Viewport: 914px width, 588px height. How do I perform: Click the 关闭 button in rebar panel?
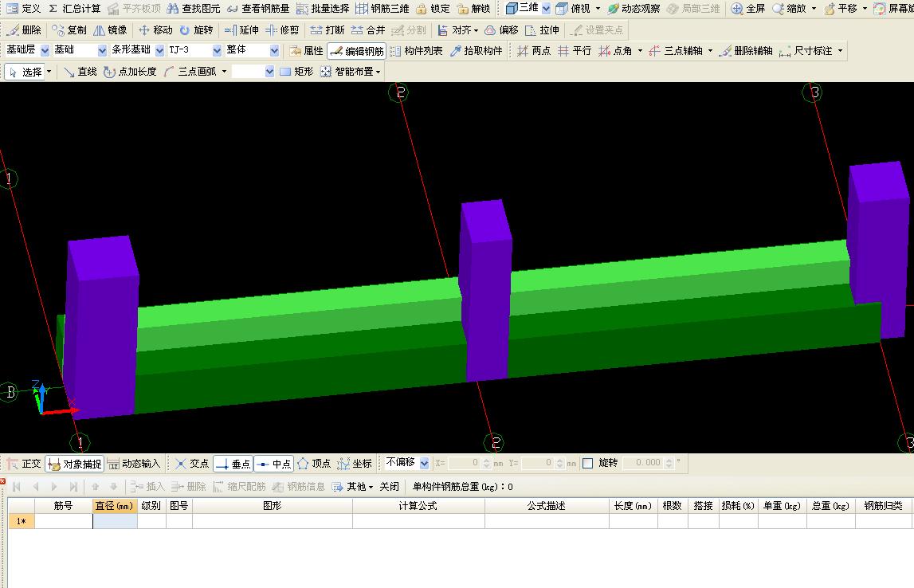pos(389,487)
